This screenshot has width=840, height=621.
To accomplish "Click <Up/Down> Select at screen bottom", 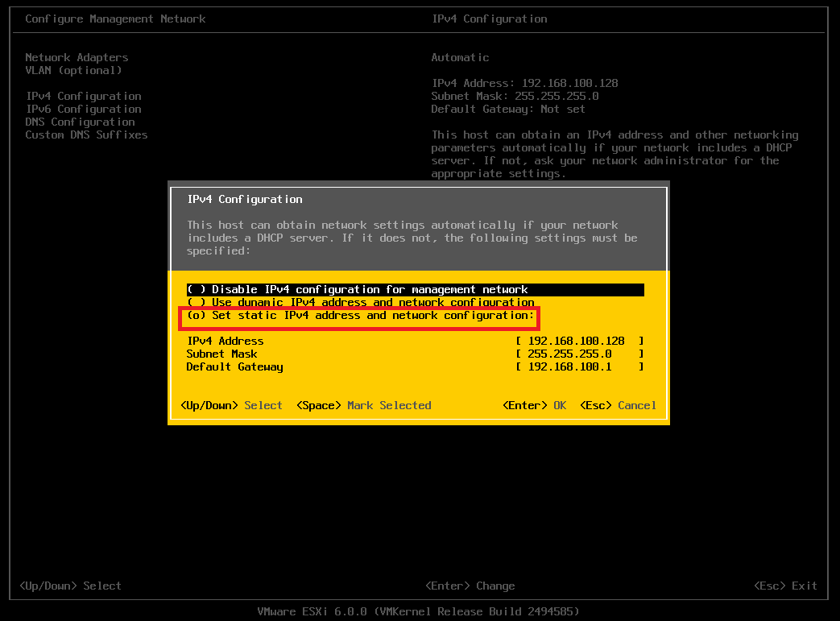I will pyautogui.click(x=70, y=586).
